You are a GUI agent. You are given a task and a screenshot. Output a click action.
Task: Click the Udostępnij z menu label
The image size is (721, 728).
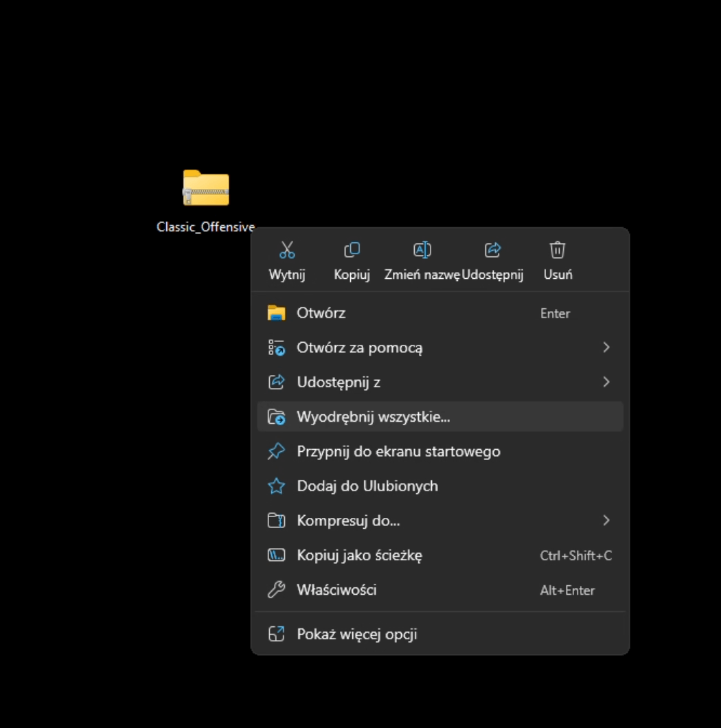338,382
